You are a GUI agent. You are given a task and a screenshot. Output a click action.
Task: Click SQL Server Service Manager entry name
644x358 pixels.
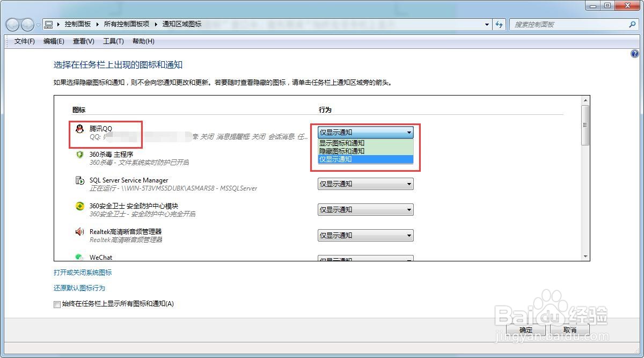tap(129, 180)
